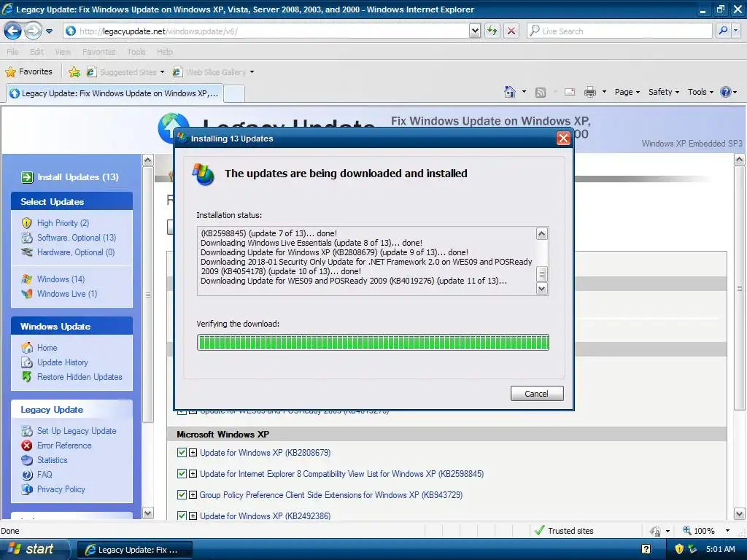
Task: Open the View menu
Action: coord(63,52)
